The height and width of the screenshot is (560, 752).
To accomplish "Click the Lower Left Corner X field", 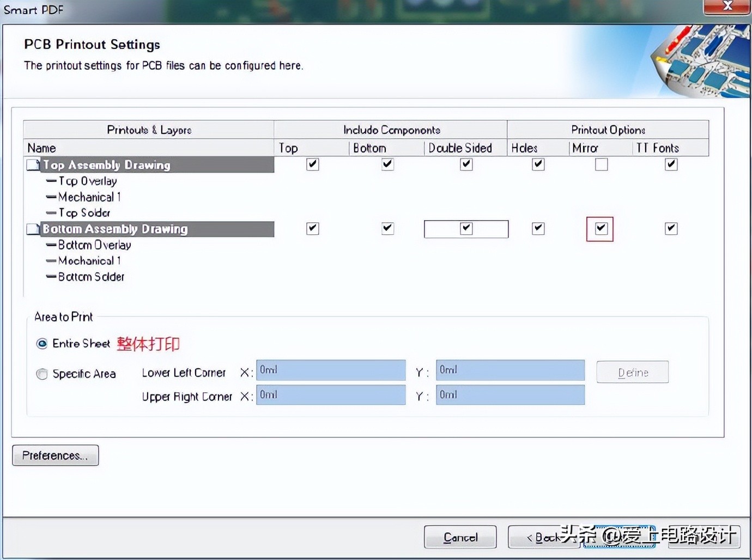I will click(x=331, y=370).
